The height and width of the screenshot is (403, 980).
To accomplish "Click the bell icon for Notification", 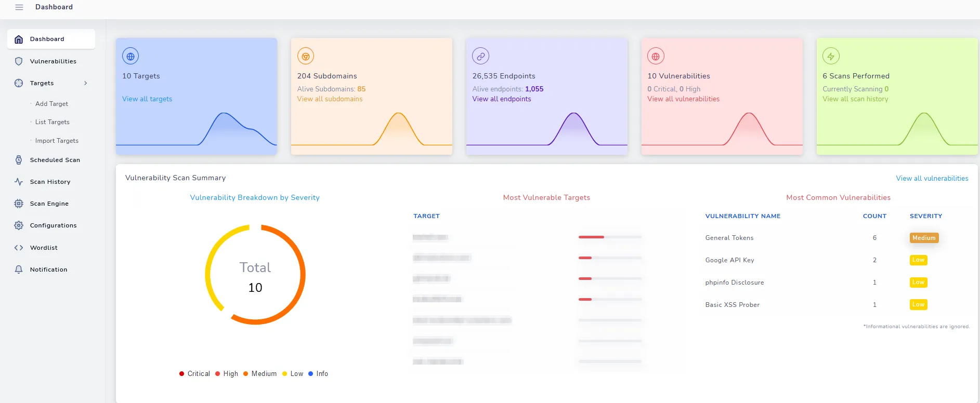I will click(x=19, y=270).
